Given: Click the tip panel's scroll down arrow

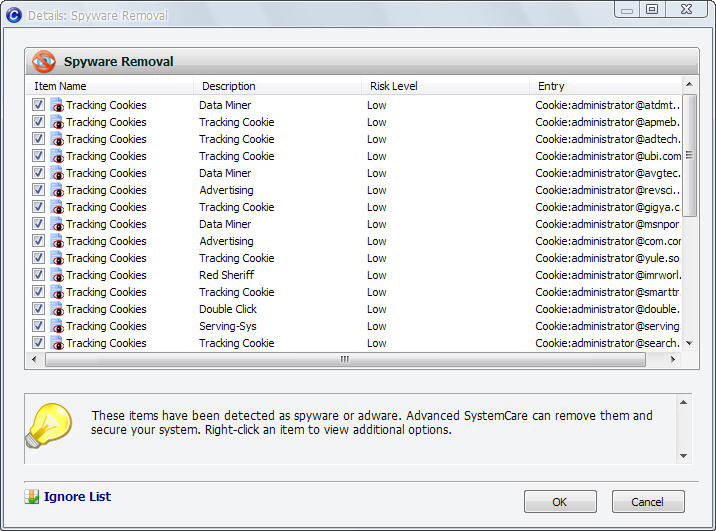Looking at the screenshot, I should tap(684, 456).
